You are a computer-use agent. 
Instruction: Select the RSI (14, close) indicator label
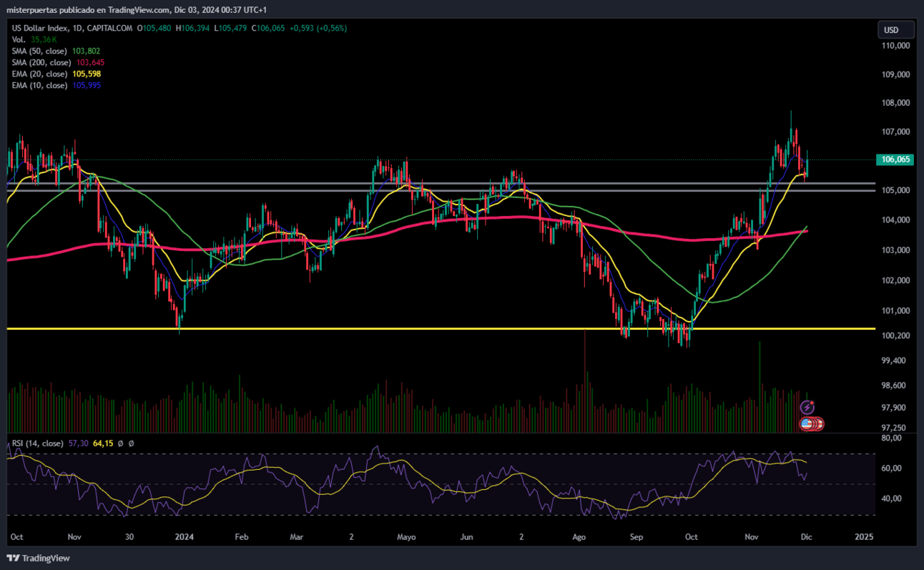36,443
